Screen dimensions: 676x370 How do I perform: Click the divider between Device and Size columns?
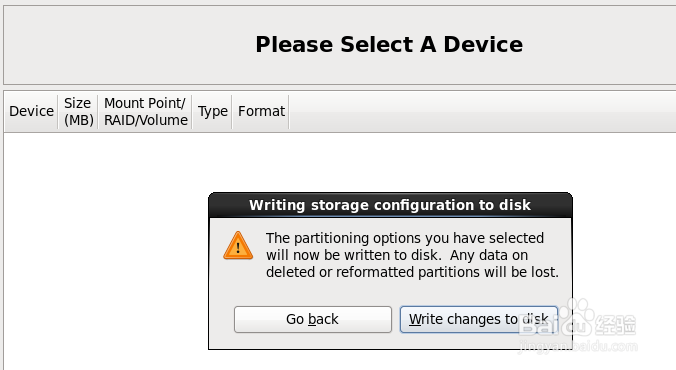click(x=58, y=111)
